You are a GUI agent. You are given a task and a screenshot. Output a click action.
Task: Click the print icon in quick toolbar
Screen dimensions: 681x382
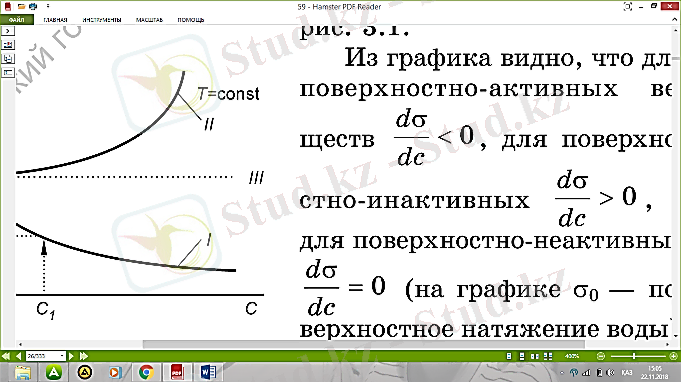click(33, 7)
